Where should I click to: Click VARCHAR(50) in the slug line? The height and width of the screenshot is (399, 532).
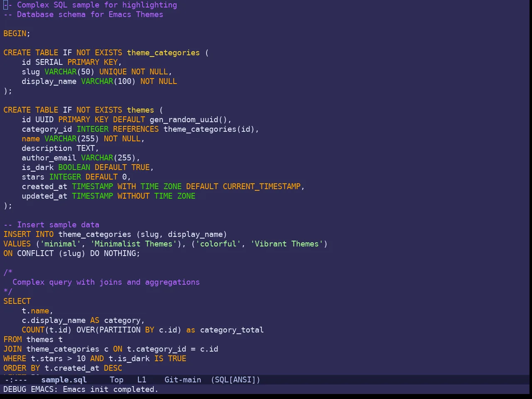pyautogui.click(x=69, y=72)
